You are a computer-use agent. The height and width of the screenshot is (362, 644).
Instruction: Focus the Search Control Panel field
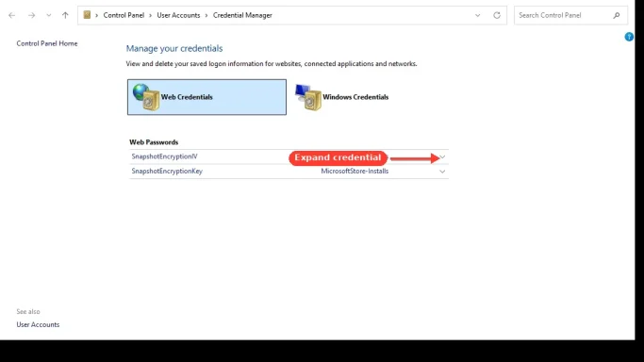point(570,15)
